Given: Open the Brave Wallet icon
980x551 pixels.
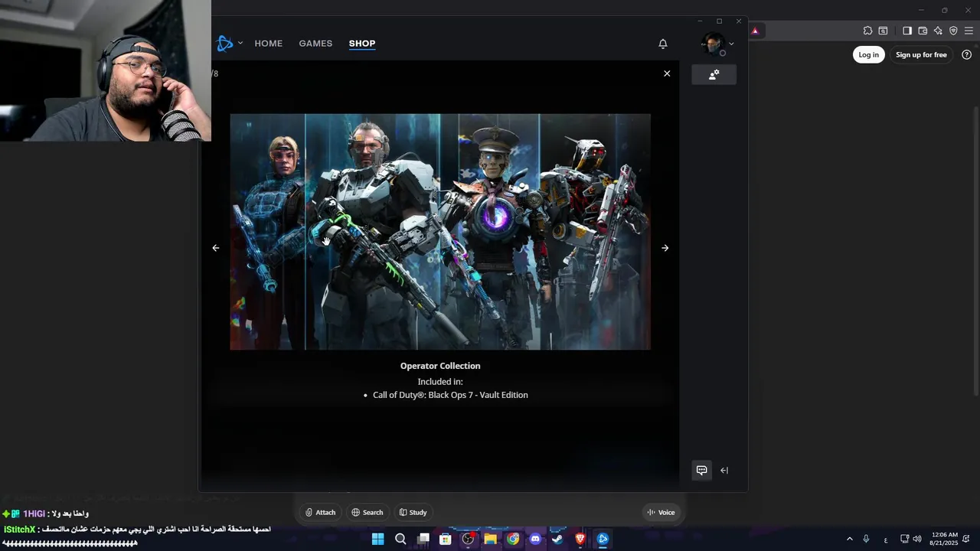Looking at the screenshot, I should (923, 31).
